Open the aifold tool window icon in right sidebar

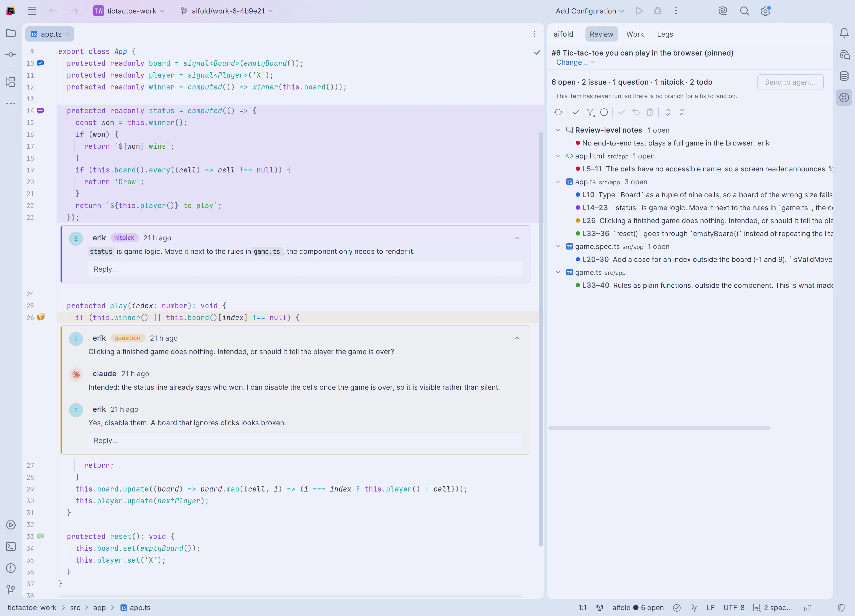(x=844, y=98)
